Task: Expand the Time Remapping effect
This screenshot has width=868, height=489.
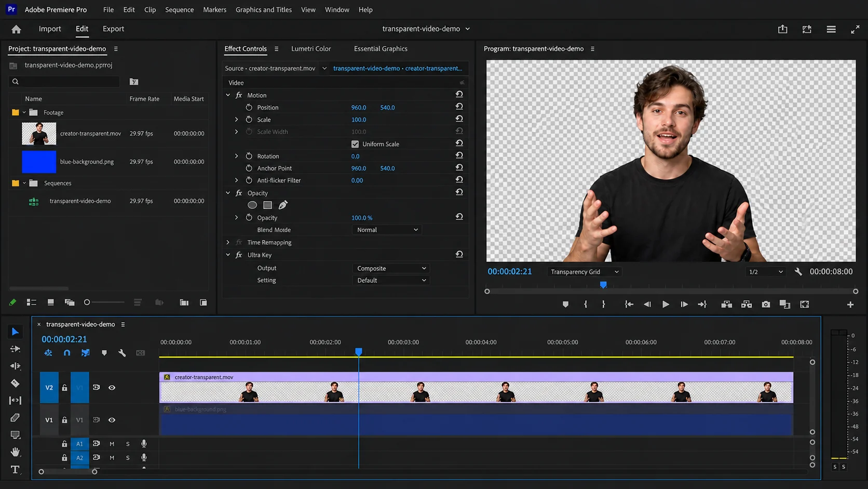Action: coord(228,242)
